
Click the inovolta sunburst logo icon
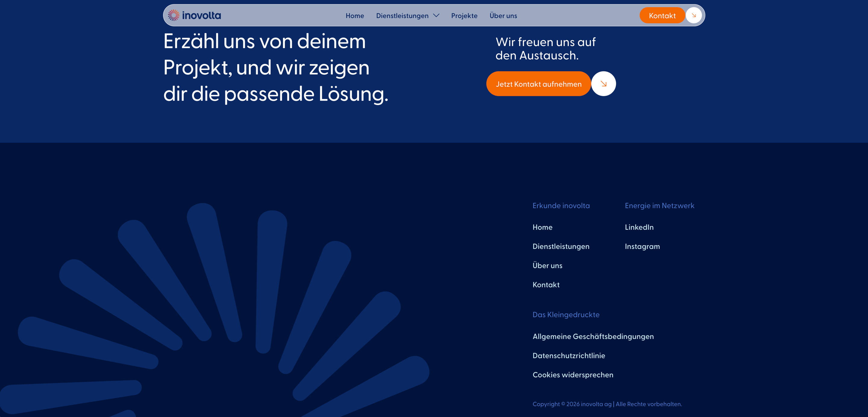pyautogui.click(x=174, y=15)
